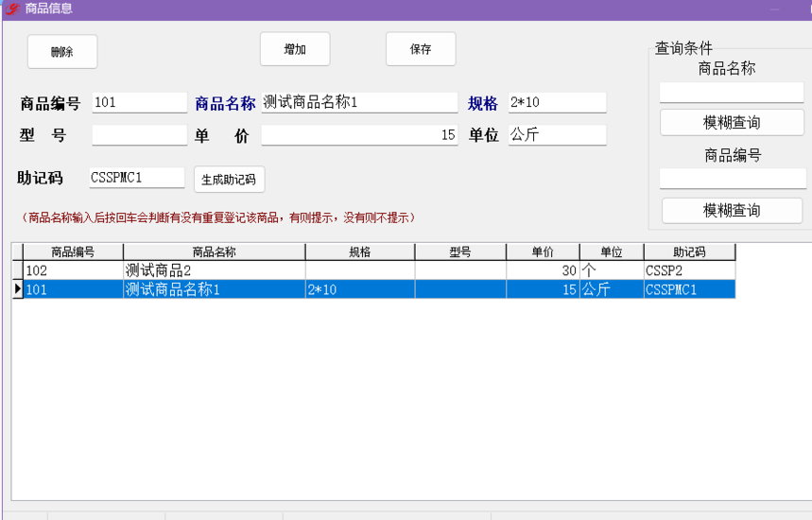Click the empty 规格 cell in row 102
Viewport: 812px width, 520px height.
[x=360, y=270]
